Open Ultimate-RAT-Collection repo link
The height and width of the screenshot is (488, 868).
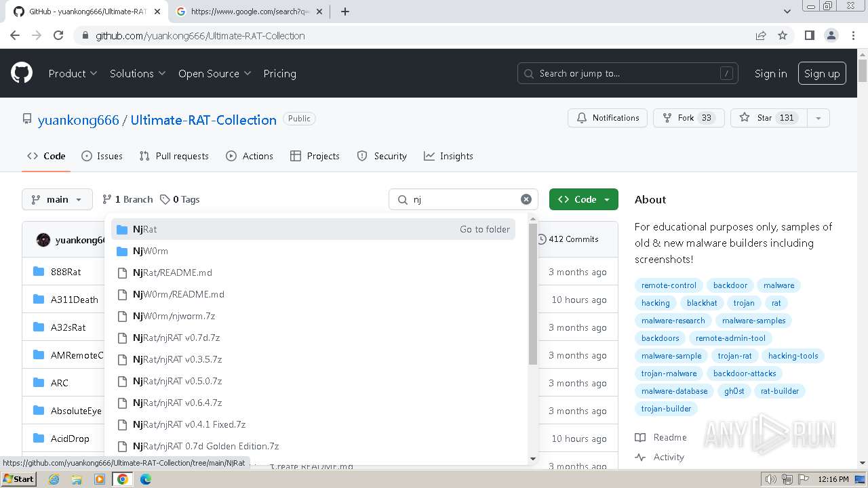[x=203, y=120]
